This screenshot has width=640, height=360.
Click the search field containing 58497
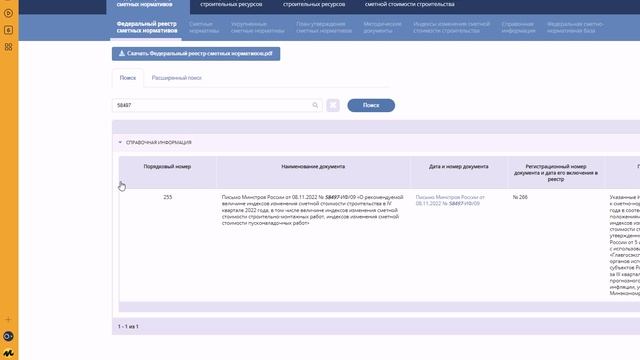[217, 105]
